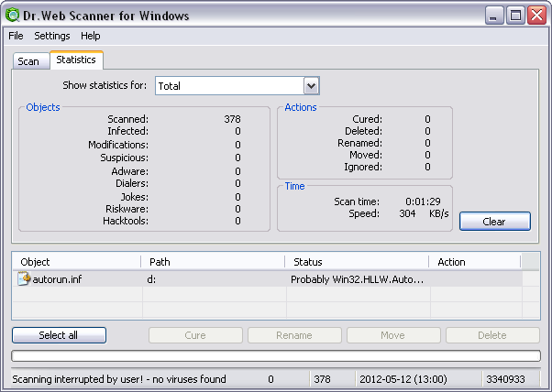Click the 'Hacktools:' label

click(x=126, y=221)
